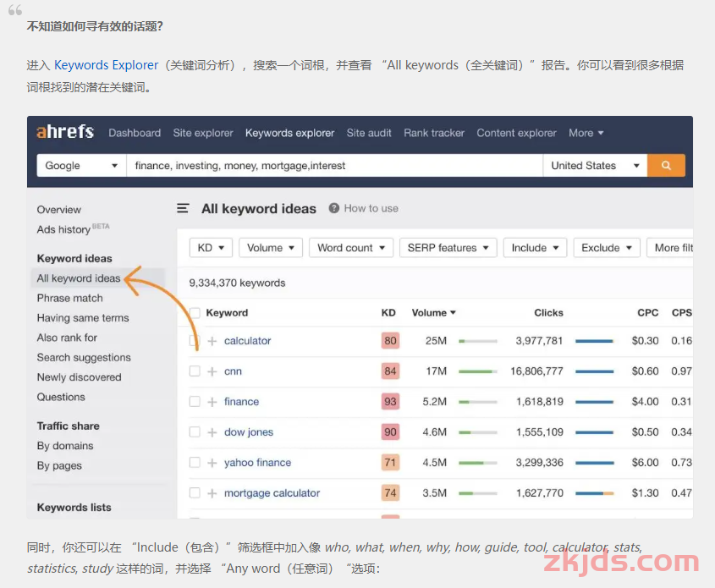This screenshot has width=715, height=588.
Task: Click the ahrefs logo
Action: [x=65, y=132]
